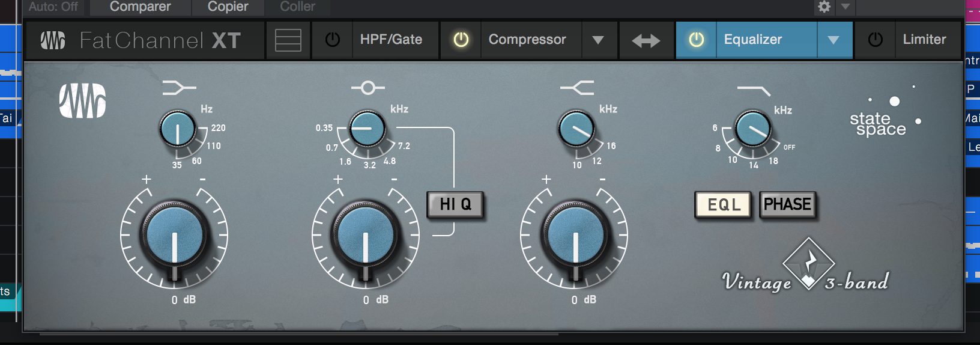Enable the Limiter power button
This screenshot has height=345, width=980.
tap(876, 40)
